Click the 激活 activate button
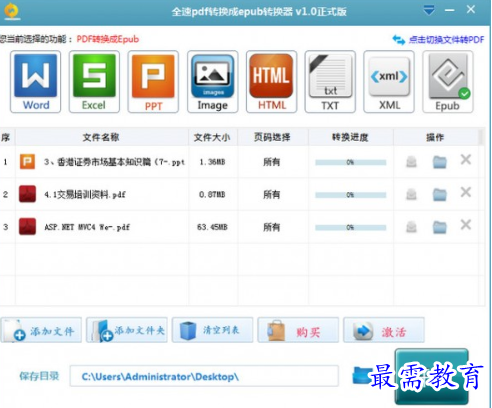The height and width of the screenshot is (408, 492). pos(384,330)
